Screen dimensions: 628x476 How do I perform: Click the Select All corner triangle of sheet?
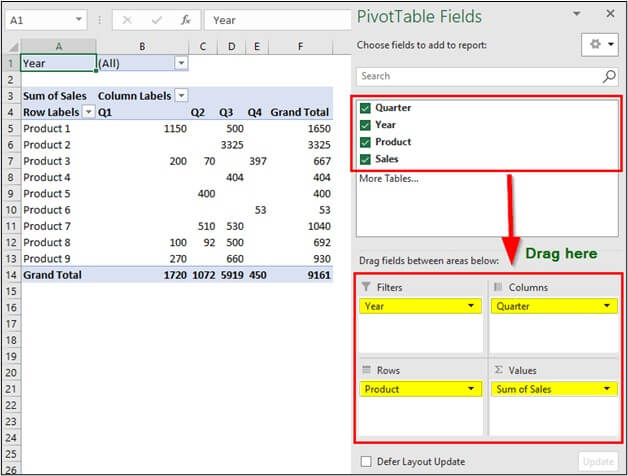click(13, 47)
